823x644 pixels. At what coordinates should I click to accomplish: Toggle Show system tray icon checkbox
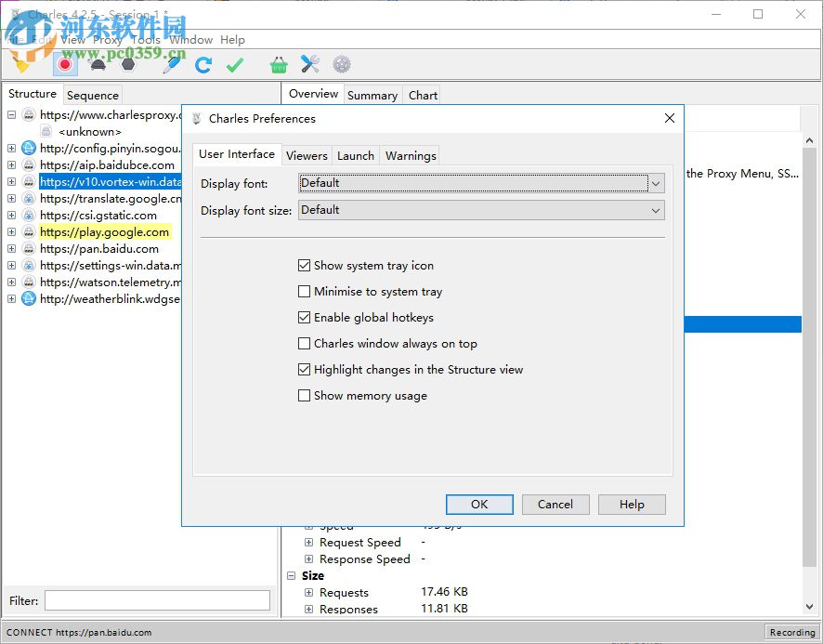304,265
